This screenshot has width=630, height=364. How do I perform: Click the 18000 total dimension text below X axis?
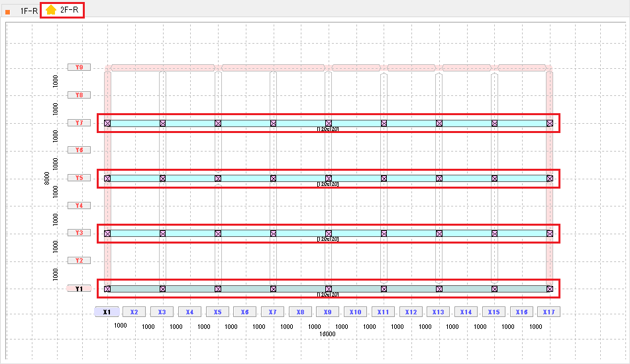[327, 334]
